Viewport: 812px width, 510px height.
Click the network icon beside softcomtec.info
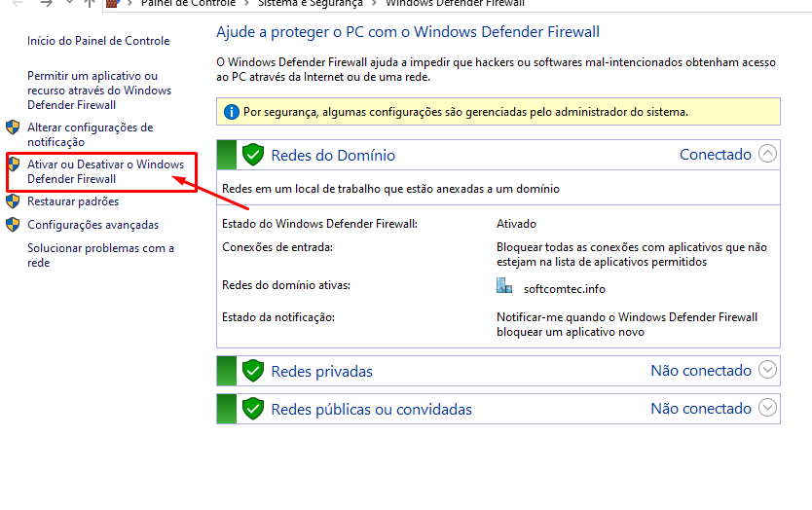[504, 286]
